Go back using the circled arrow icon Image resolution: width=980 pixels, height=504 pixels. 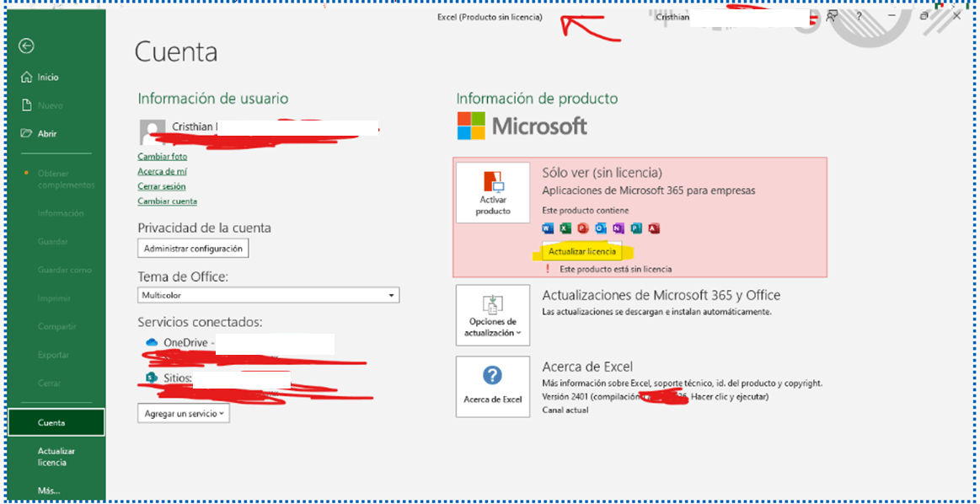[26, 46]
